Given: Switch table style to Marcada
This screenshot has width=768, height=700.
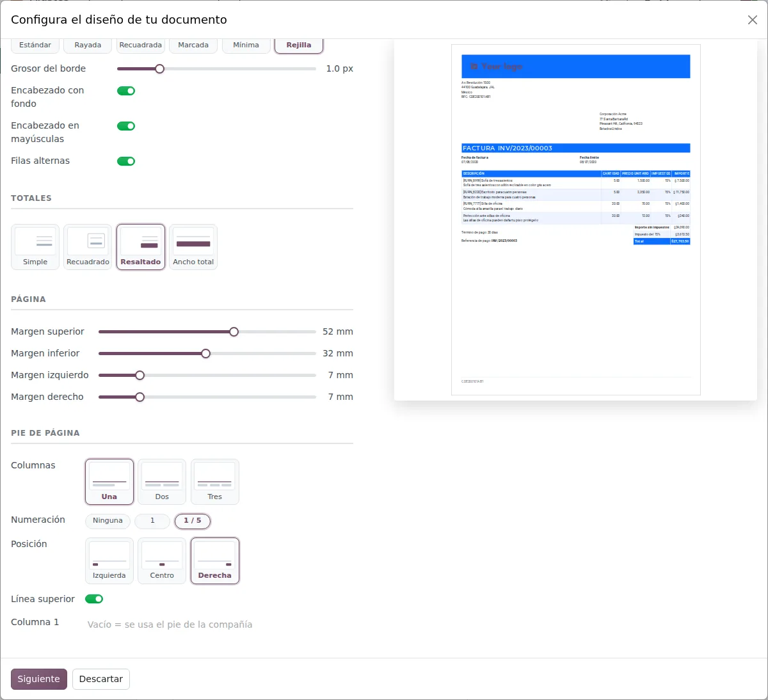Looking at the screenshot, I should (193, 45).
